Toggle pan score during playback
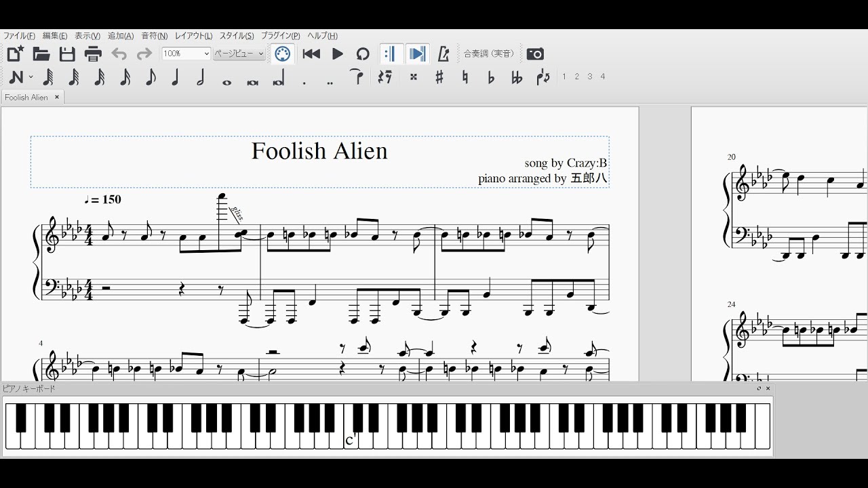This screenshot has width=868, height=488. click(x=418, y=54)
